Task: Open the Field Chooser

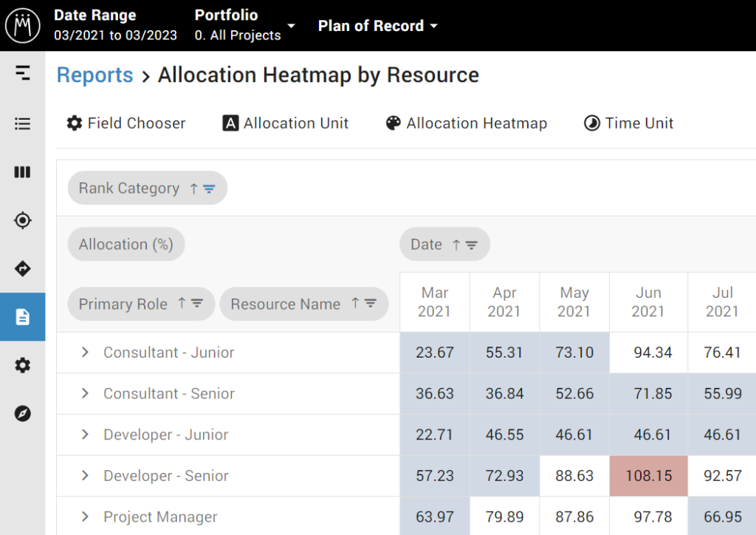Action: (126, 123)
